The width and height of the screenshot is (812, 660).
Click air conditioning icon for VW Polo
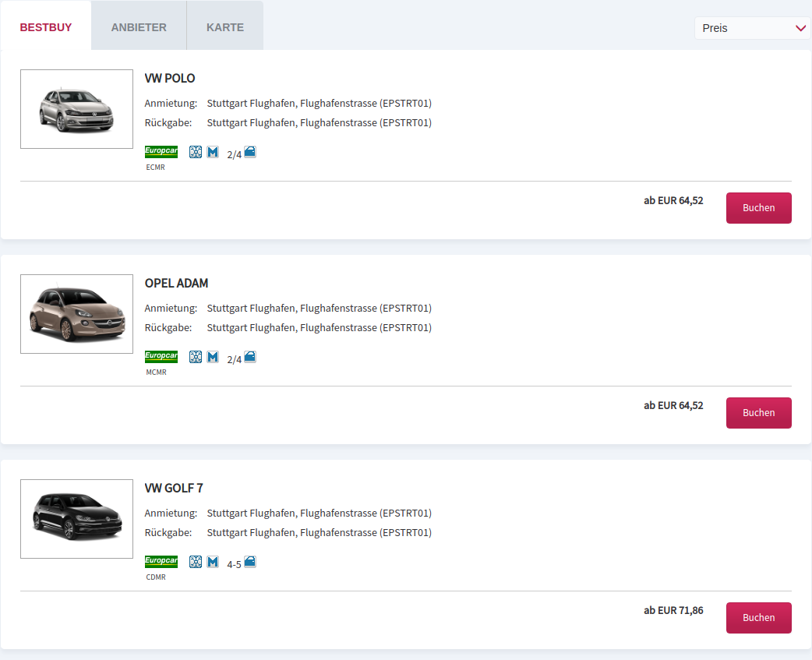point(196,152)
